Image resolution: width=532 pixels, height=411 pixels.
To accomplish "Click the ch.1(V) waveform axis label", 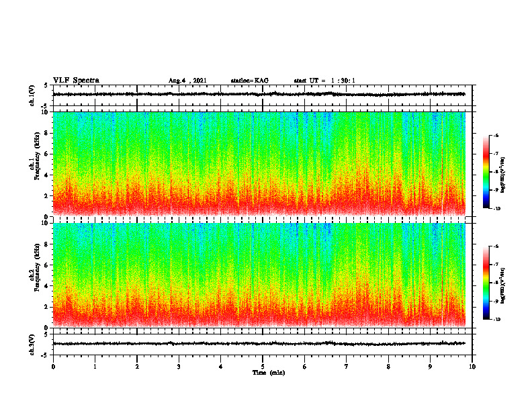I will pos(32,95).
